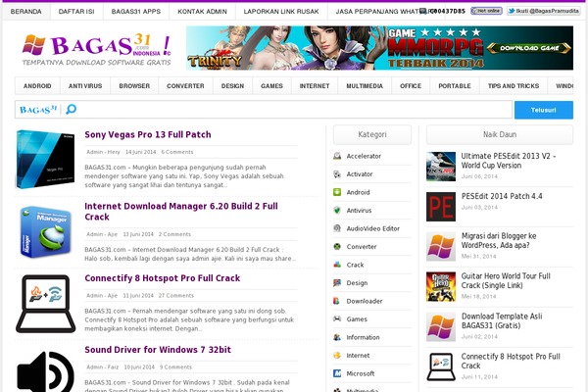Open the JASA PERPANJANG menu item
The image size is (588, 392).
pyautogui.click(x=384, y=12)
